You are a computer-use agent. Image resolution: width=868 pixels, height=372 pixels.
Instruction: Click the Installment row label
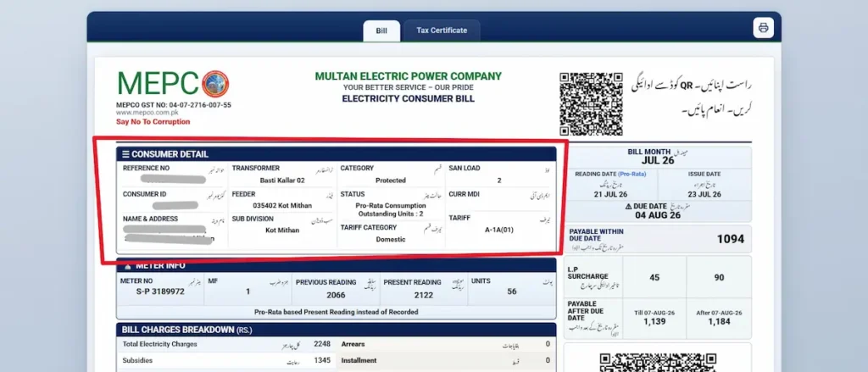tap(359, 360)
